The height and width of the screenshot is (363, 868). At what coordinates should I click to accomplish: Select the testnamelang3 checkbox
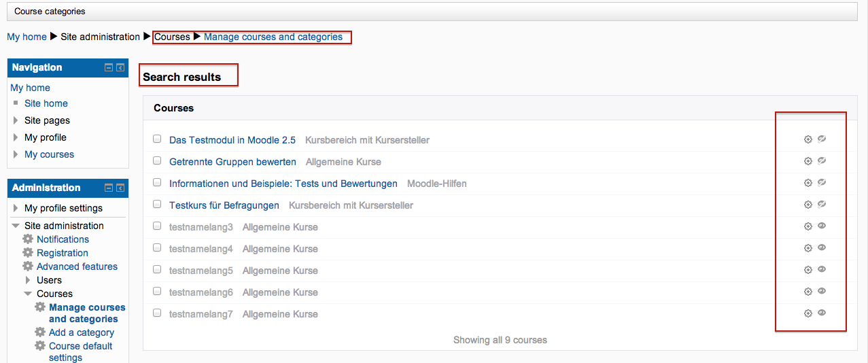pos(157,226)
